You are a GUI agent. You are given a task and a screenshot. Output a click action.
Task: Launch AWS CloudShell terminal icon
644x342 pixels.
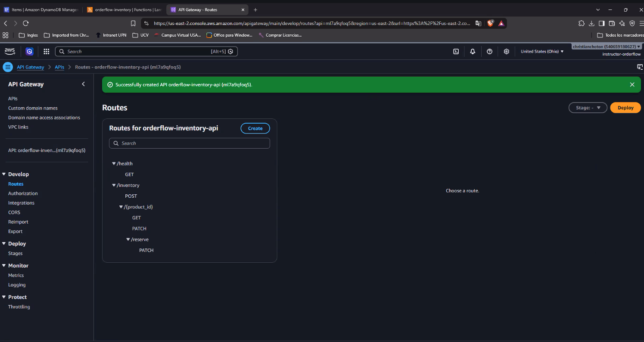[x=456, y=52]
